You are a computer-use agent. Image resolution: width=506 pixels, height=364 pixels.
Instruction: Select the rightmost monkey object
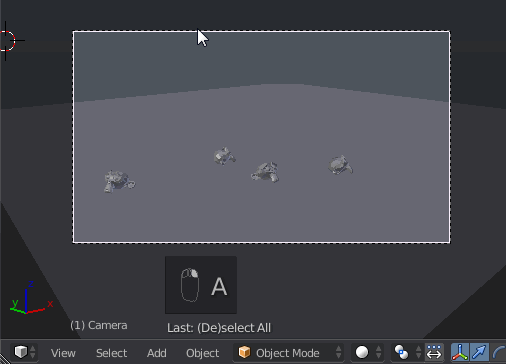click(340, 165)
